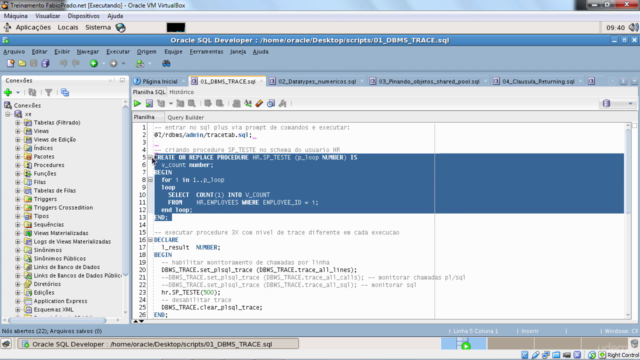The image size is (640, 360).
Task: Run statement with green play icon
Action: pos(138,103)
